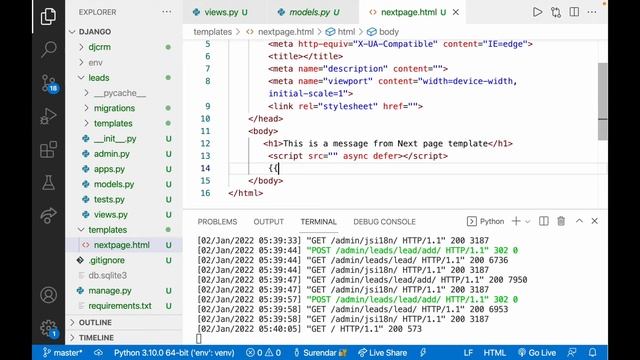Open requirements.txt in the explorer
This screenshot has width=640, height=360.
(x=120, y=306)
